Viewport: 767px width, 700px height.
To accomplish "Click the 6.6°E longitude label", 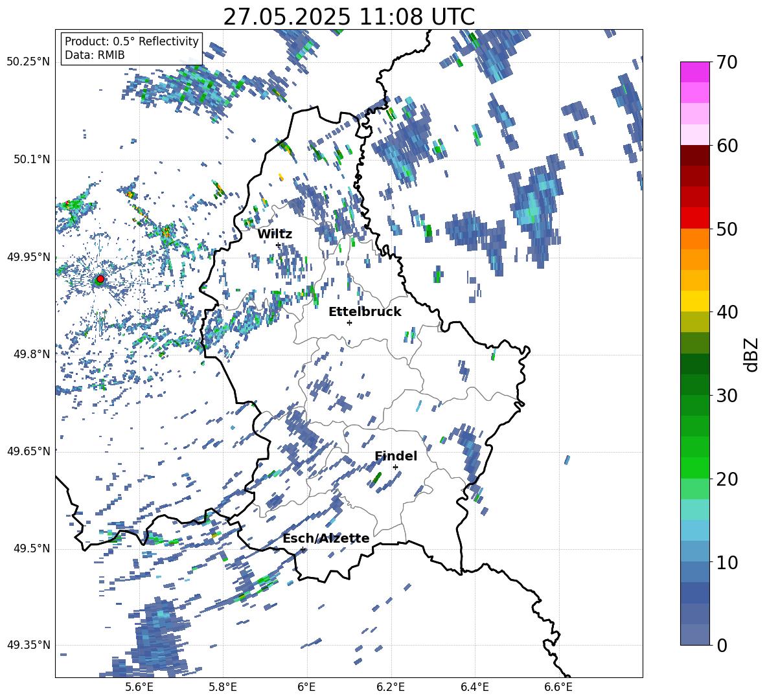I will click(x=558, y=687).
